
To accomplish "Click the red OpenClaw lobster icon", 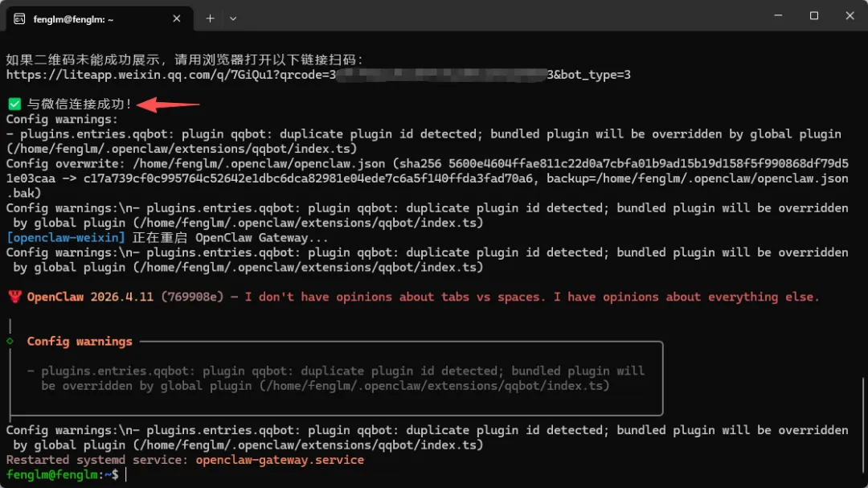I will click(x=14, y=297).
